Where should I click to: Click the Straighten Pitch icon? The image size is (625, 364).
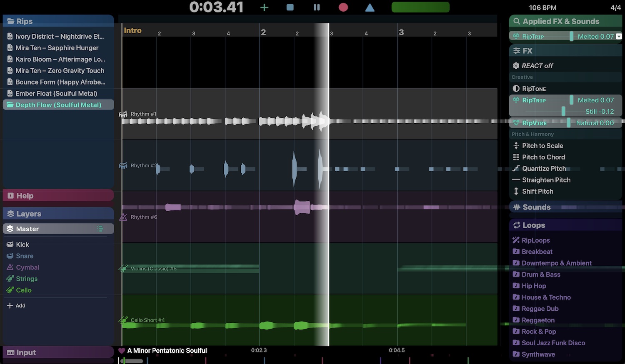(516, 180)
